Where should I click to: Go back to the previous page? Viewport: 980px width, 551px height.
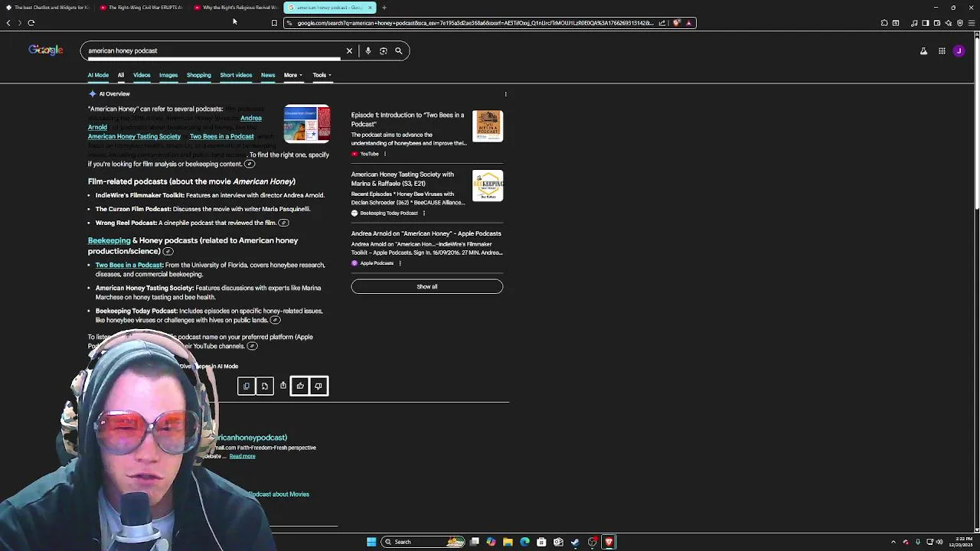point(8,23)
